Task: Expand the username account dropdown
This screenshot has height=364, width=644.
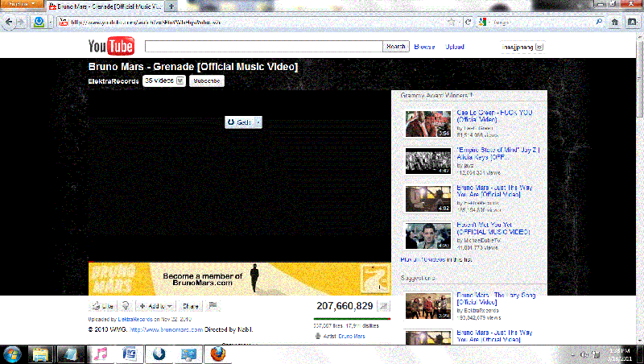Action: [539, 47]
